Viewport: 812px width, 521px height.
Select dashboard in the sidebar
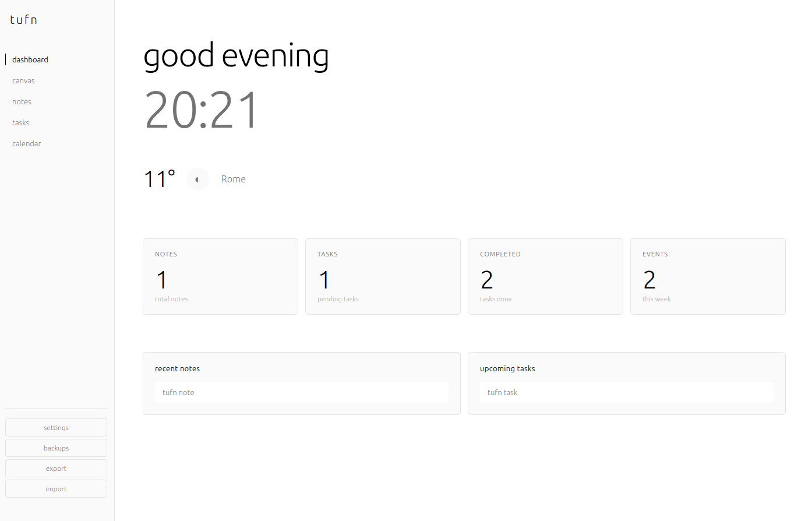coord(30,60)
